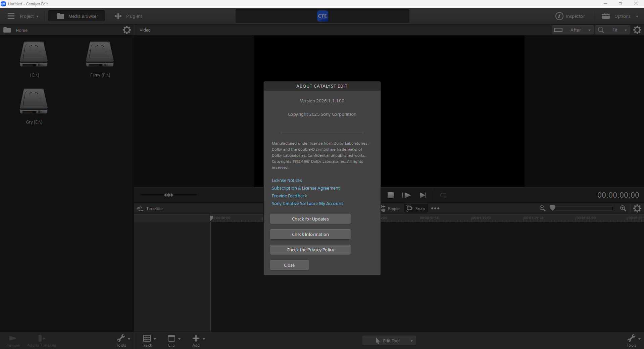
Task: Open the three-dots more timeline options
Action: click(x=435, y=208)
